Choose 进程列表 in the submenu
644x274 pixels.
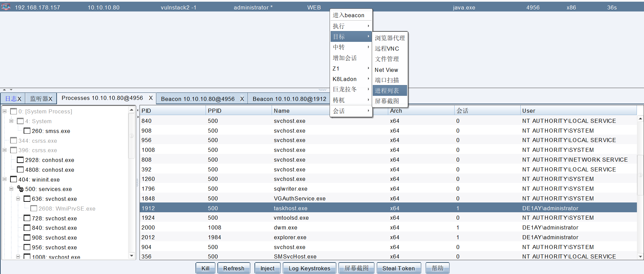(x=390, y=91)
